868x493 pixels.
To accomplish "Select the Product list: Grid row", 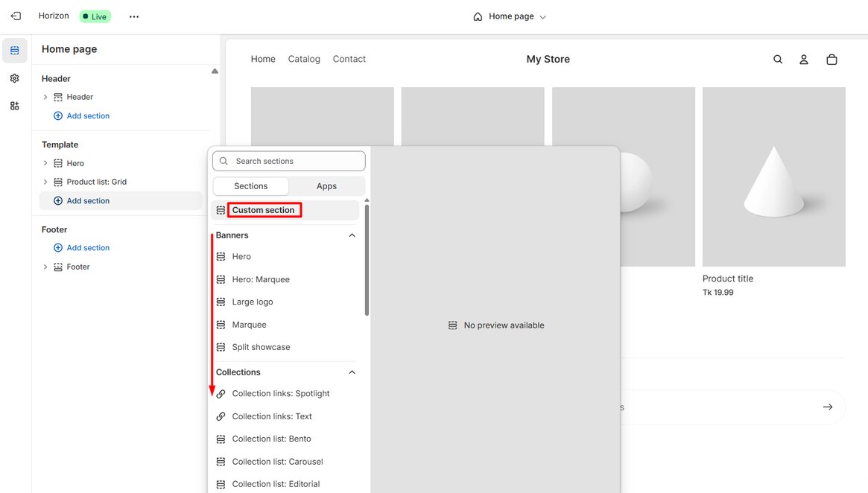I will click(x=120, y=182).
